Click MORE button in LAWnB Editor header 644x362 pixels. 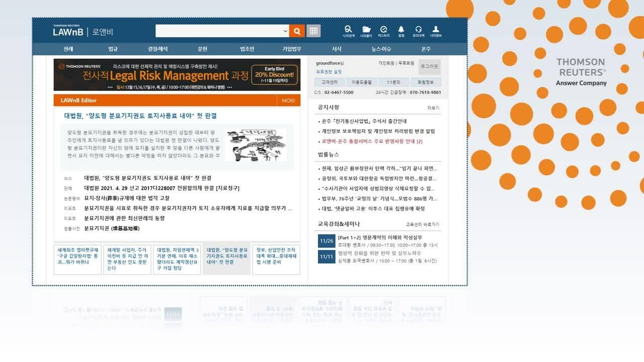coord(289,101)
